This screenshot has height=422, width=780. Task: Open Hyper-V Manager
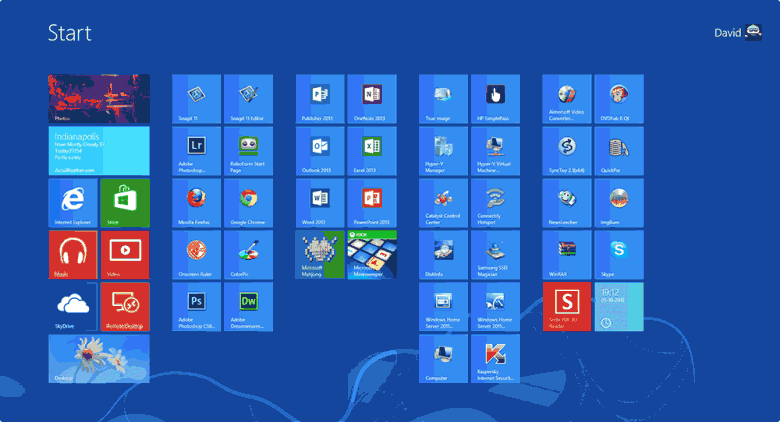[443, 150]
